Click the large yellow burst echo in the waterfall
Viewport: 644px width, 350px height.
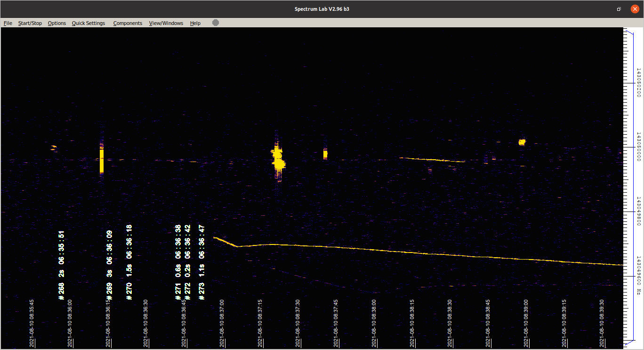(278, 159)
